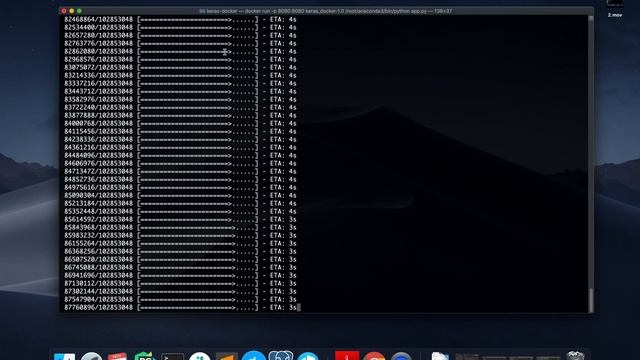Click the line starting with 86507520/102853048

pyautogui.click(x=180, y=259)
